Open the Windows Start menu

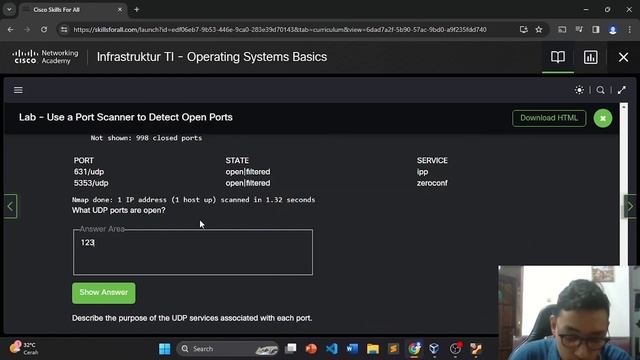pyautogui.click(x=164, y=349)
